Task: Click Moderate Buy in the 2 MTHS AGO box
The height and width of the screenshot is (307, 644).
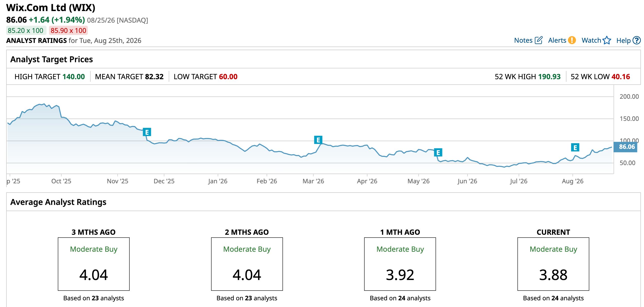Action: (x=247, y=249)
